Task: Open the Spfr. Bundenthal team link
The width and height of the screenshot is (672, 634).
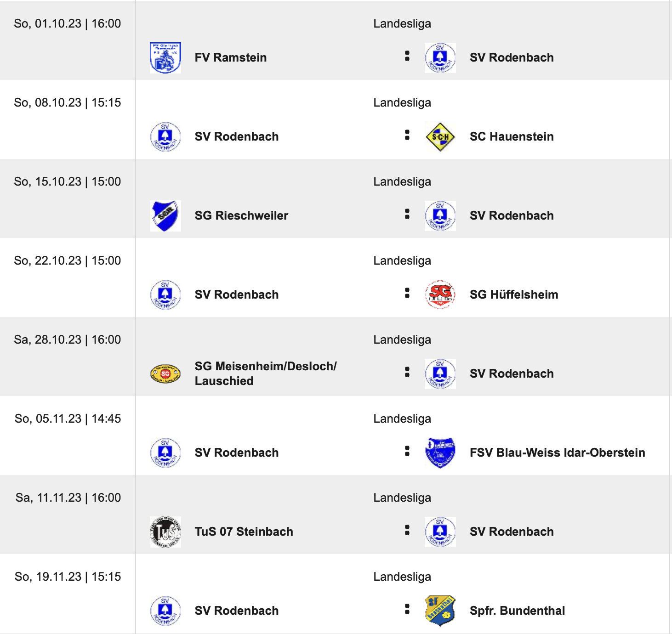Action: click(517, 611)
